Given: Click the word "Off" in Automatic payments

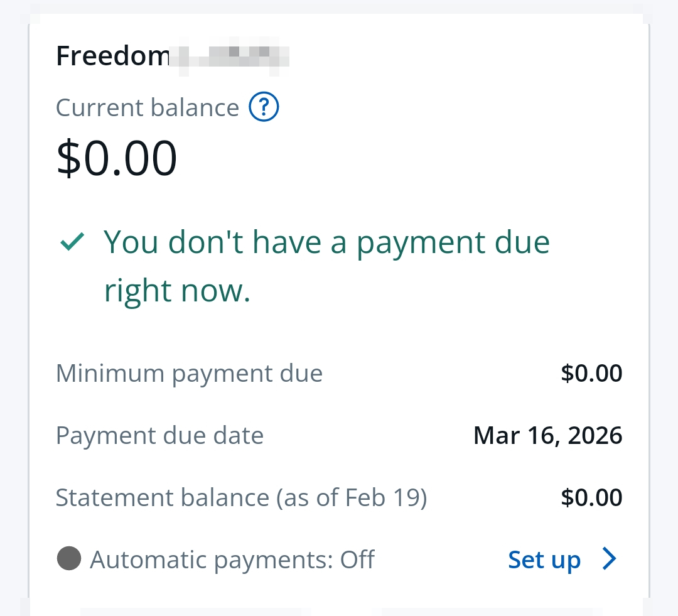Looking at the screenshot, I should point(357,559).
